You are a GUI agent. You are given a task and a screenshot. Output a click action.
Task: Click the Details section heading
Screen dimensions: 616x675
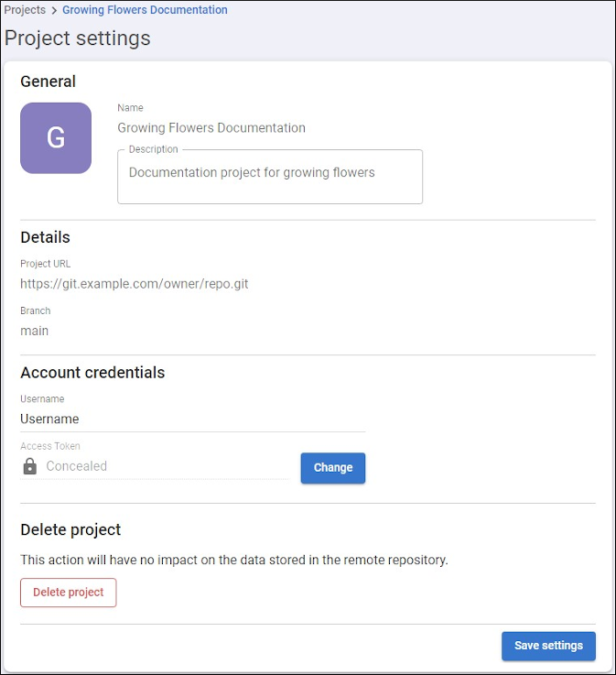[45, 237]
